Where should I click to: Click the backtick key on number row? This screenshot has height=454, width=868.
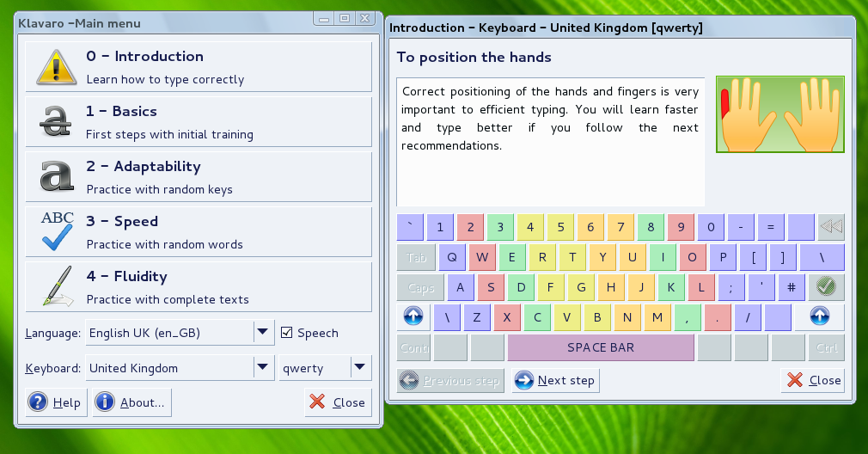point(410,227)
